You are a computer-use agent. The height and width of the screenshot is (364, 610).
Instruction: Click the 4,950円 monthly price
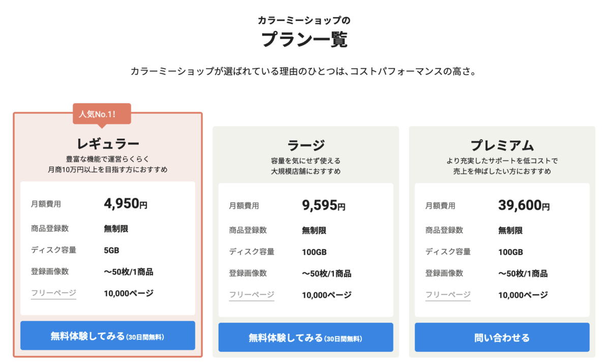[x=126, y=204]
